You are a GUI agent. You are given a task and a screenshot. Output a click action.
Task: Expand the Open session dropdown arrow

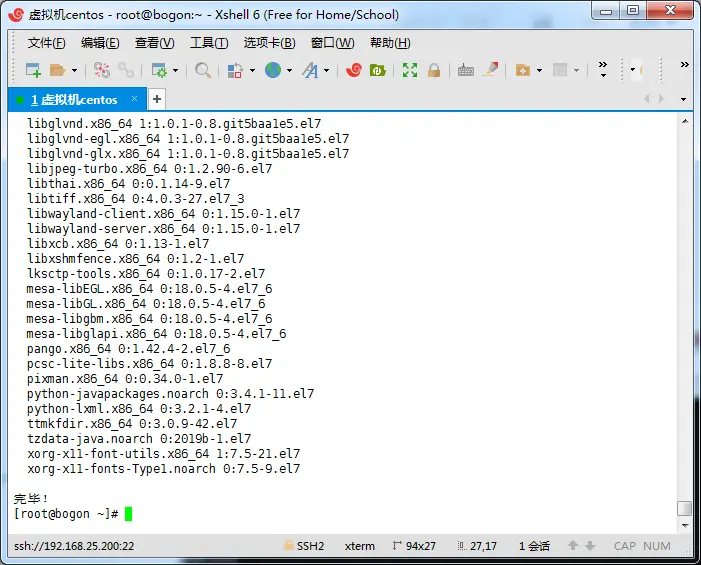point(74,70)
